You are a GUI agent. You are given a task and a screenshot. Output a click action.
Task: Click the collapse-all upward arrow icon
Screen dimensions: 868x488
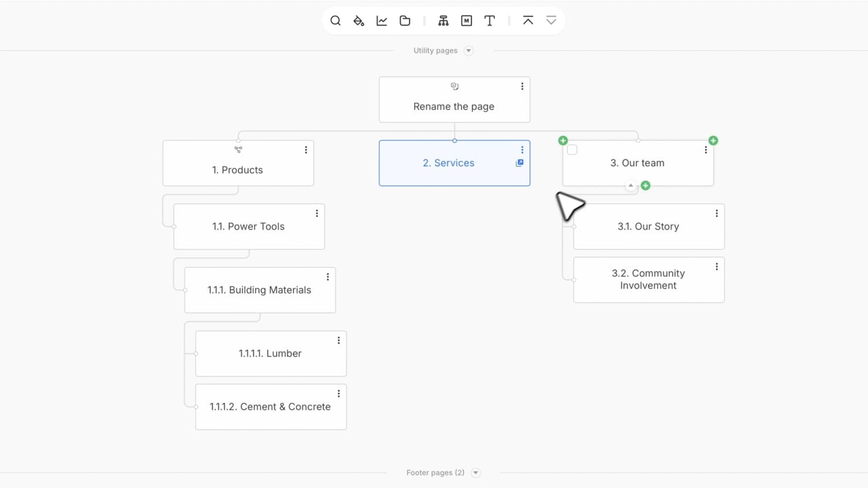tap(528, 21)
